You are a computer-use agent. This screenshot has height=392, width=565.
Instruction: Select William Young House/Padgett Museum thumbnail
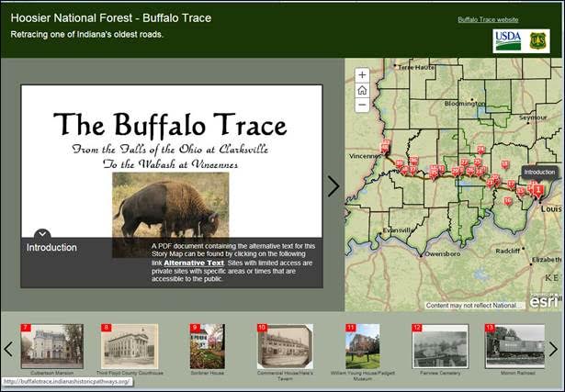click(362, 345)
